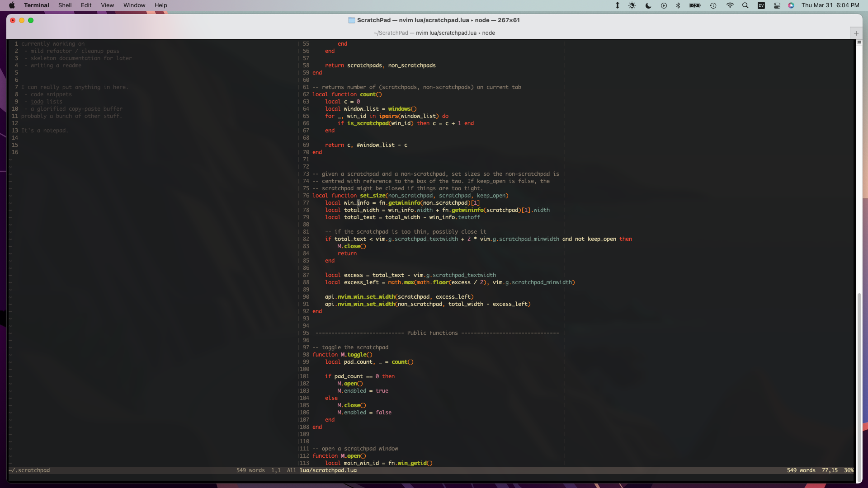The width and height of the screenshot is (868, 488).
Task: Click 'lua/scratchpad.lua' in status line
Action: click(x=328, y=470)
